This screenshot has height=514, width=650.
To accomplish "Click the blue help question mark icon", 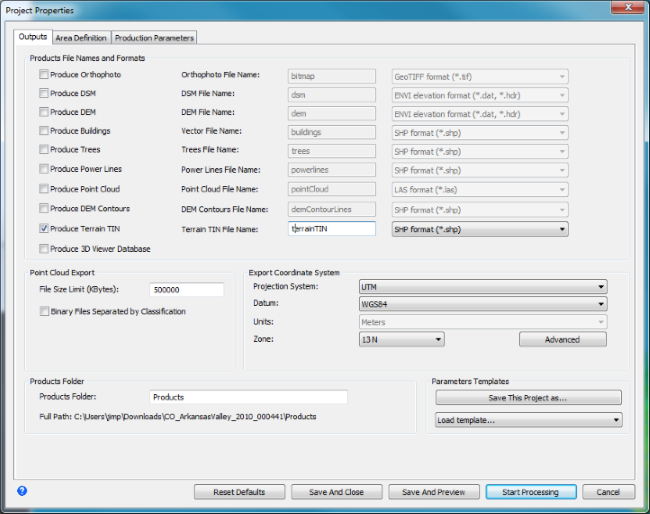I will coord(22,491).
